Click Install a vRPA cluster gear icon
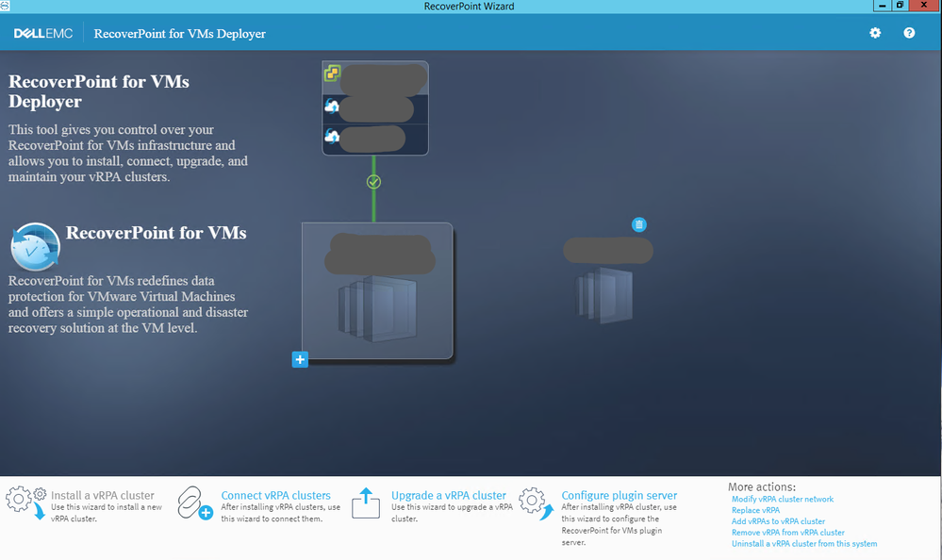The image size is (942, 560). click(x=25, y=502)
